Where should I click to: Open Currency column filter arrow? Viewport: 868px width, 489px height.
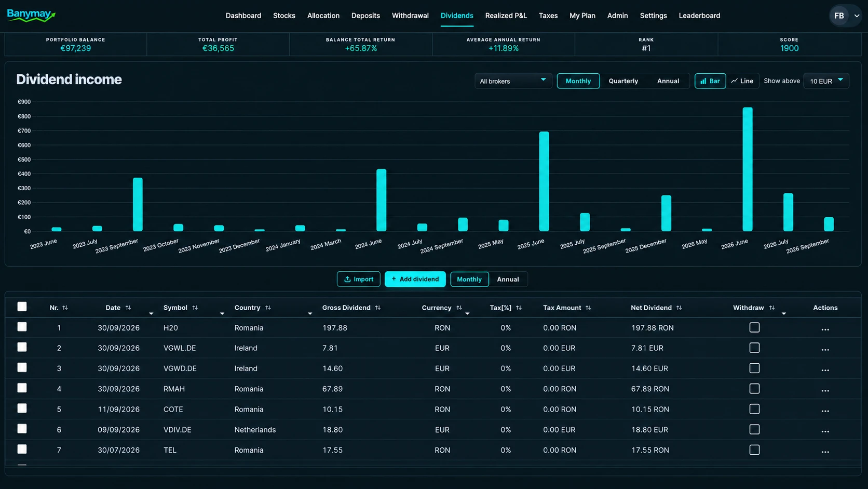[x=467, y=313]
